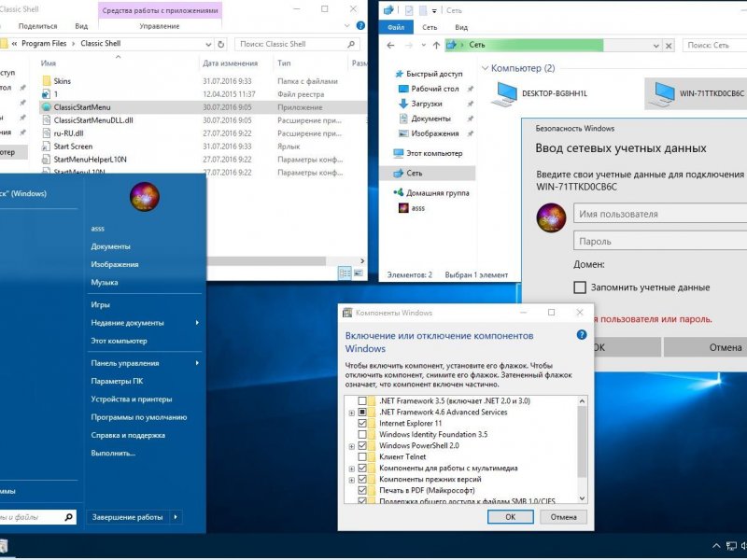The image size is (747, 560).
Task: Click Отмена in Windows Components dialog
Action: pyautogui.click(x=564, y=517)
